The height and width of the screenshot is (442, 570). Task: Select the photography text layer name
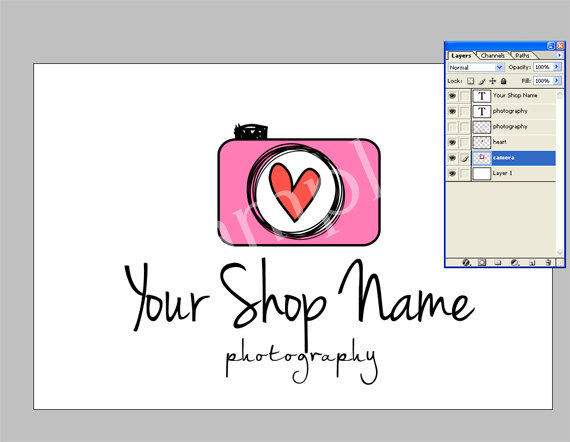pyautogui.click(x=510, y=111)
